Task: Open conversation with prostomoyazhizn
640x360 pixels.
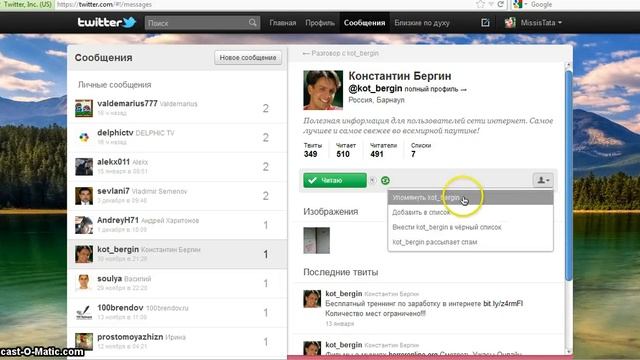Action: pyautogui.click(x=177, y=342)
